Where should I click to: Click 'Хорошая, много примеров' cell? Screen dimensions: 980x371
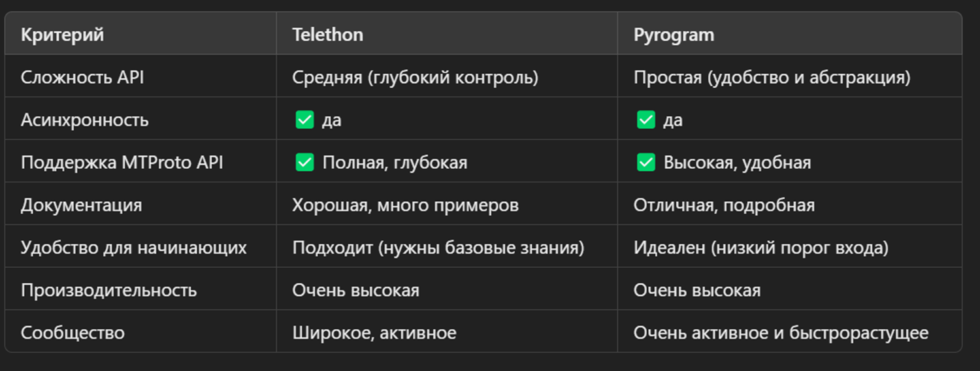tap(405, 205)
